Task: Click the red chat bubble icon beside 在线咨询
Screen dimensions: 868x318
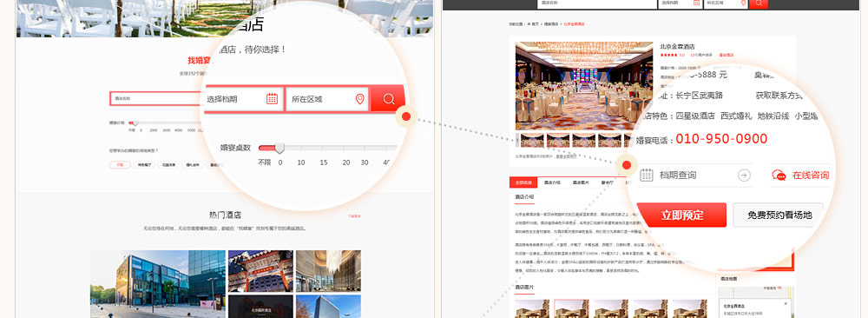Action: click(779, 175)
